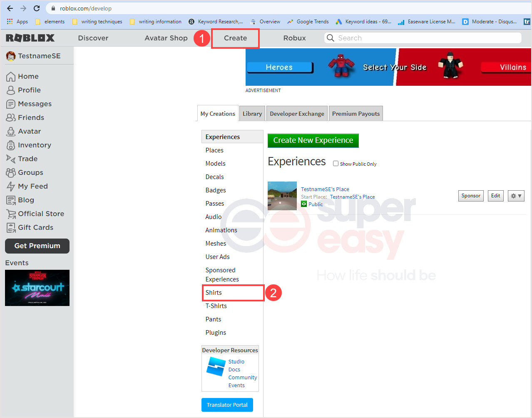Viewport: 532px width, 418px height.
Task: Click the green Public status icon
Action: click(x=304, y=204)
